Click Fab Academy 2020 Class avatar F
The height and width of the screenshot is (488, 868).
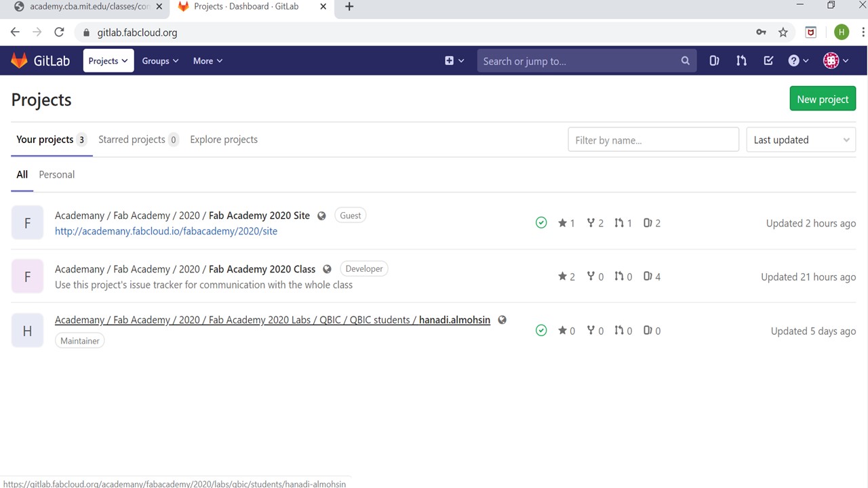coord(27,277)
